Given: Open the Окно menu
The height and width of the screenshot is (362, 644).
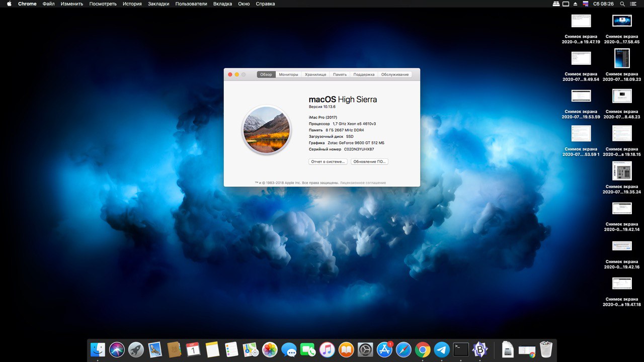Looking at the screenshot, I should coord(244,4).
